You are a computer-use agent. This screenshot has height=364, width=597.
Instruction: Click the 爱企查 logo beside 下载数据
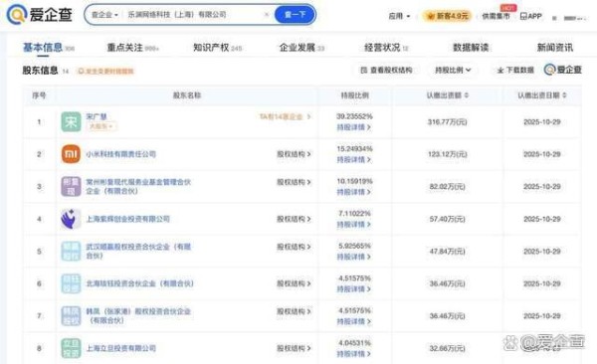click(x=563, y=70)
